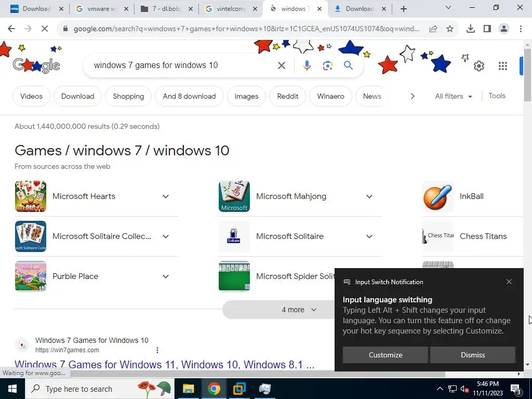Viewport: 532px width, 399px height.
Task: Go back to previous page in Chrome
Action: (x=11, y=29)
